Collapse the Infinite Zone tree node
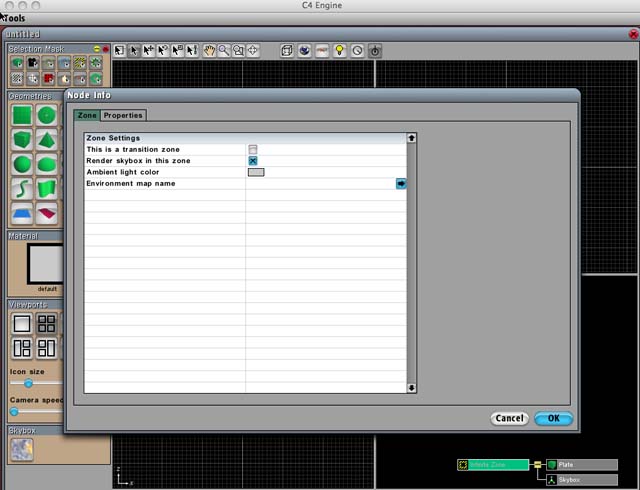The width and height of the screenshot is (640, 490). (x=537, y=465)
